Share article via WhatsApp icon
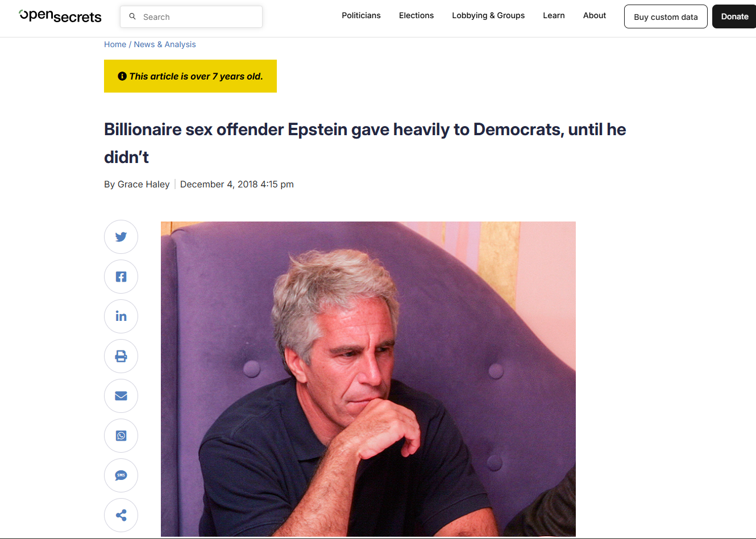 pos(121,436)
